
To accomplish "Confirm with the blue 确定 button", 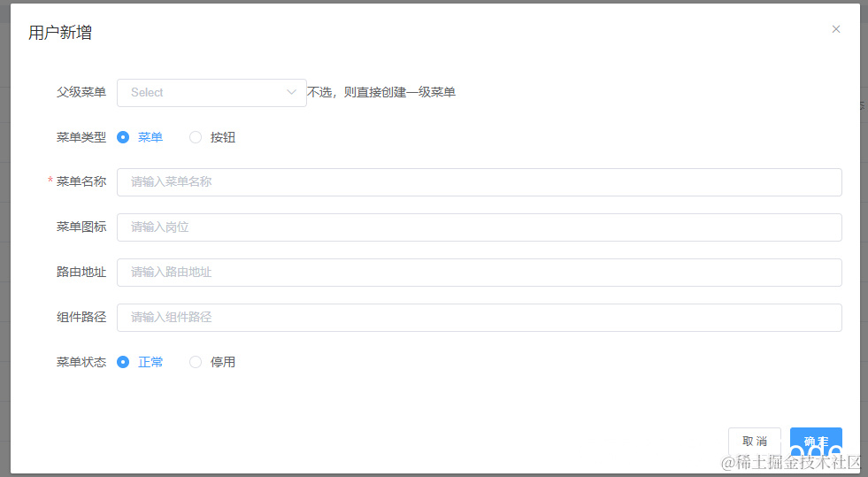I will tap(816, 441).
